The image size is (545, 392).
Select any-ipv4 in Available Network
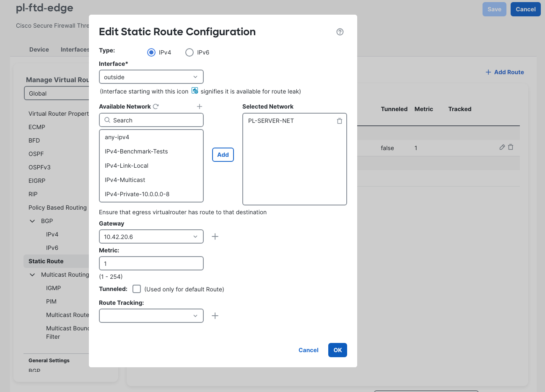pos(151,137)
